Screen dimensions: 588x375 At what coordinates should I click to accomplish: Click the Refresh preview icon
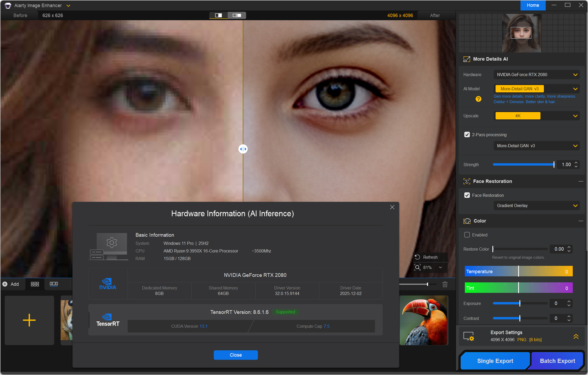coord(418,257)
